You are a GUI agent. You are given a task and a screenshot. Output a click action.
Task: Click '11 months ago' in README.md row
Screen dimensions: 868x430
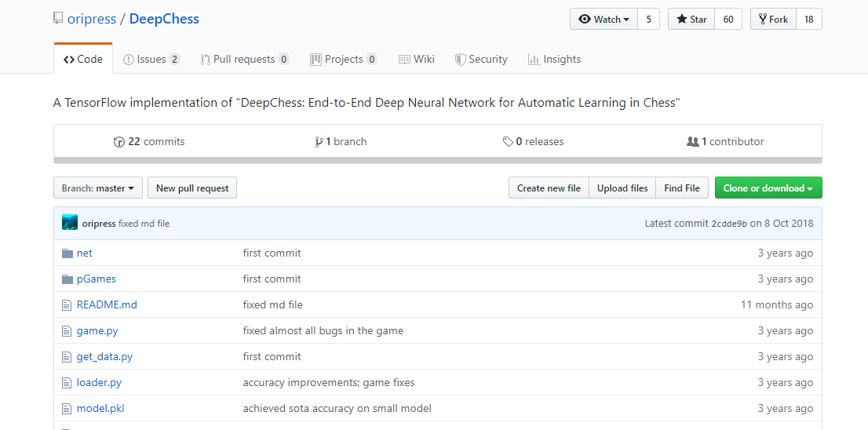[x=777, y=305]
